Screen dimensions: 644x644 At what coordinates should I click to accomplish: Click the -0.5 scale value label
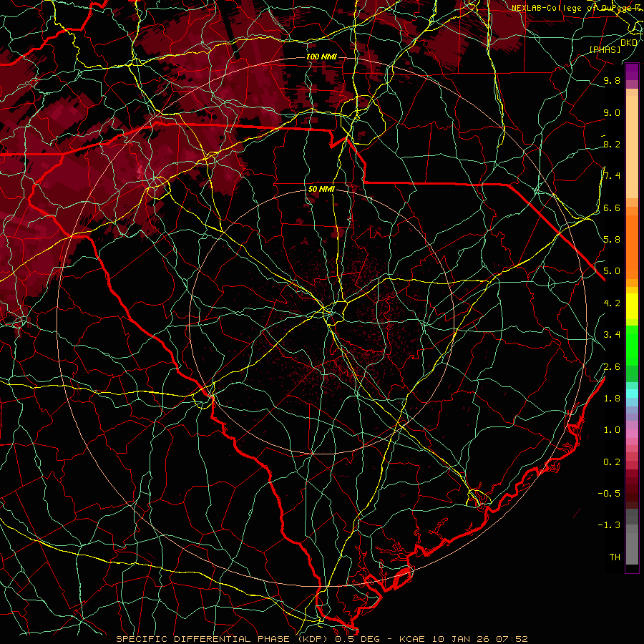(609, 493)
